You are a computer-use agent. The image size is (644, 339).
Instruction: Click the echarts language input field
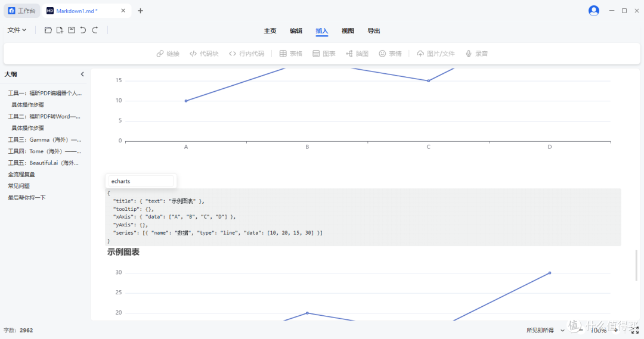(141, 181)
